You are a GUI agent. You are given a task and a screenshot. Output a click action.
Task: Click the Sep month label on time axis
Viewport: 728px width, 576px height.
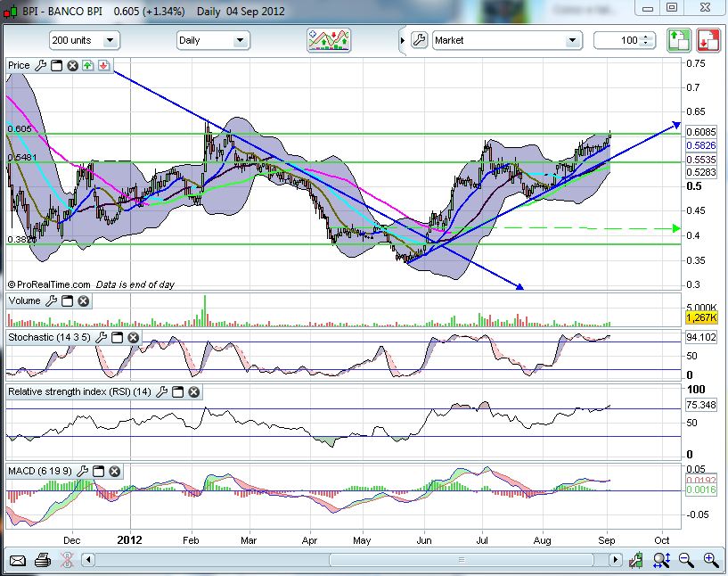click(606, 540)
